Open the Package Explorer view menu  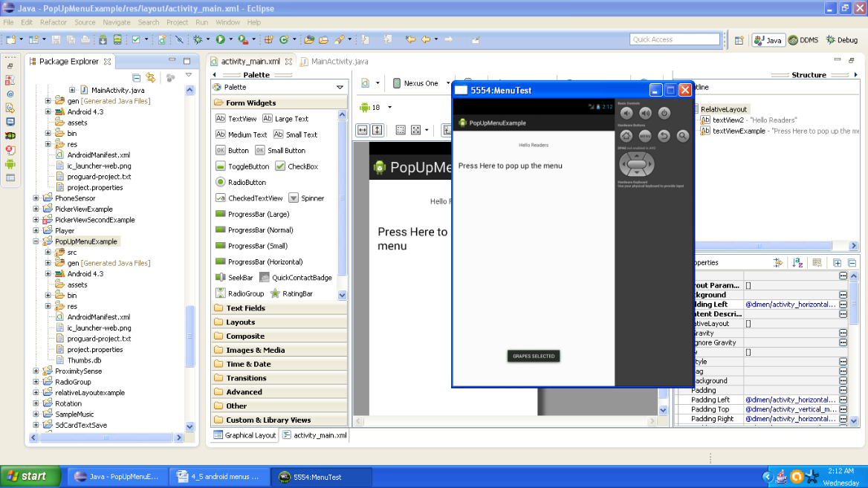(189, 75)
